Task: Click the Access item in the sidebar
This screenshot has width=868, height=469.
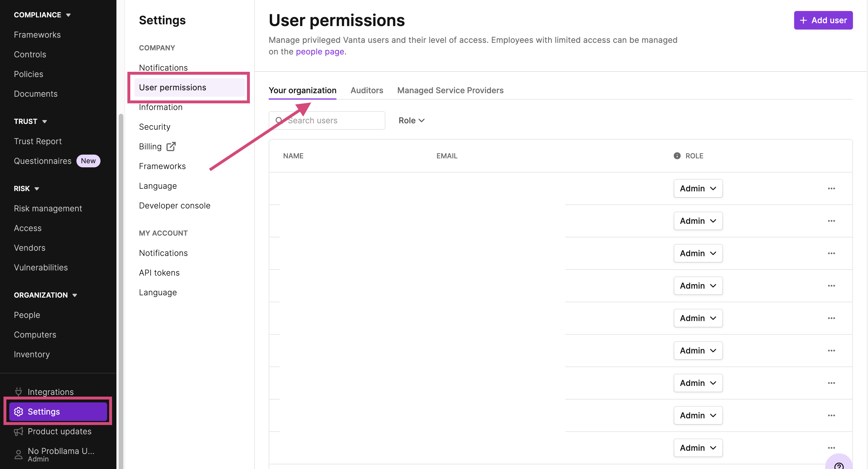Action: click(x=28, y=228)
